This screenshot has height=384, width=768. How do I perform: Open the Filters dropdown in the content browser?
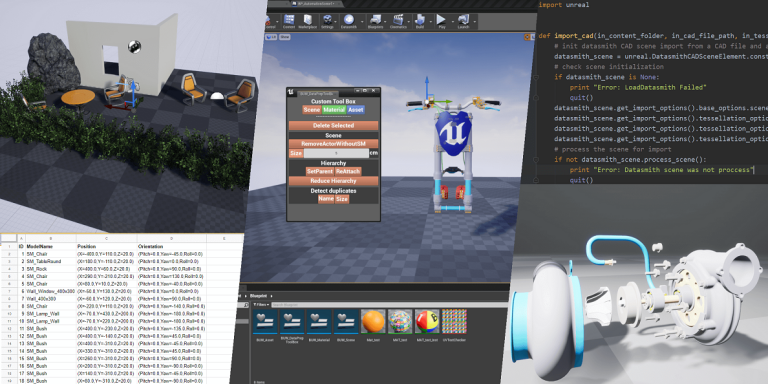(262, 305)
